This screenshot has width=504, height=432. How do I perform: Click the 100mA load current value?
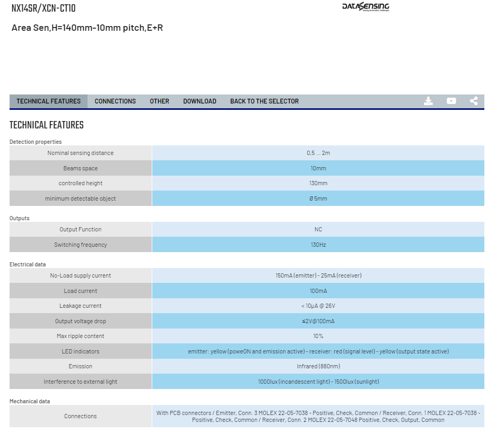coord(318,291)
